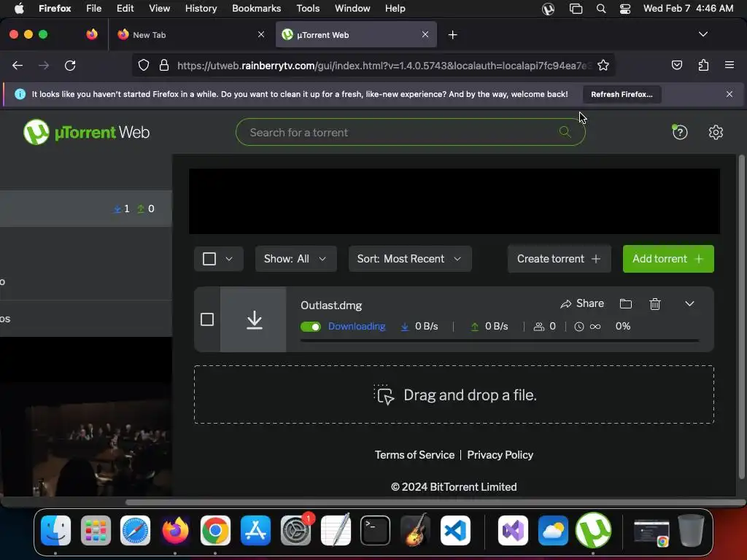The height and width of the screenshot is (560, 747).
Task: Open Control Center in menu bar
Action: point(625,9)
